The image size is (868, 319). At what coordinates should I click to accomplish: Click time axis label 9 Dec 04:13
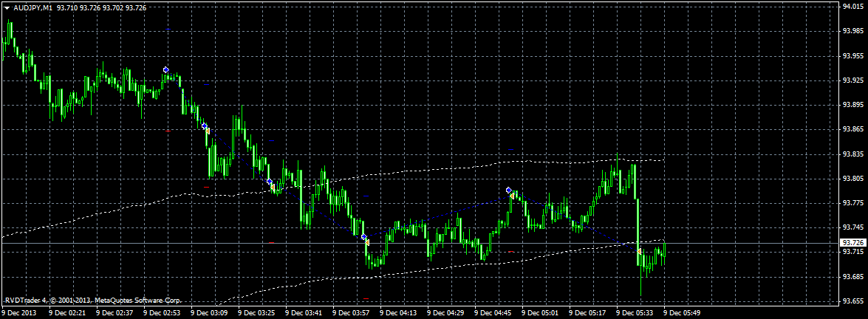coord(399,313)
